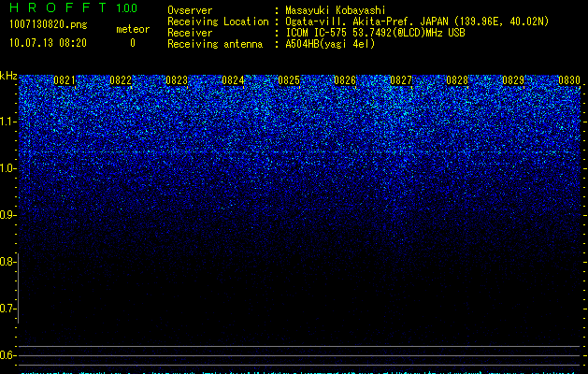Image resolution: width=588 pixels, height=374 pixels.
Task: Click the 0828 time marker
Action: (x=457, y=80)
